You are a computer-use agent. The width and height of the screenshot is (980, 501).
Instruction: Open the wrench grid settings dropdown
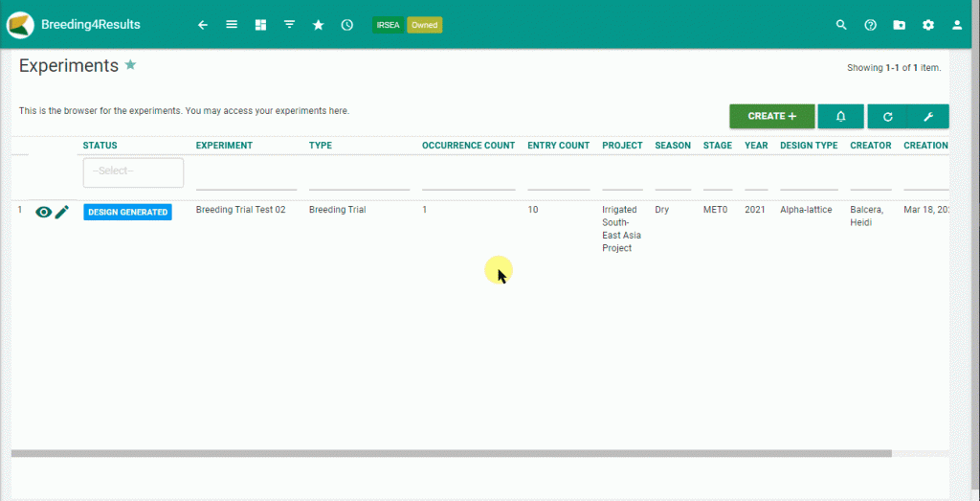[927, 116]
